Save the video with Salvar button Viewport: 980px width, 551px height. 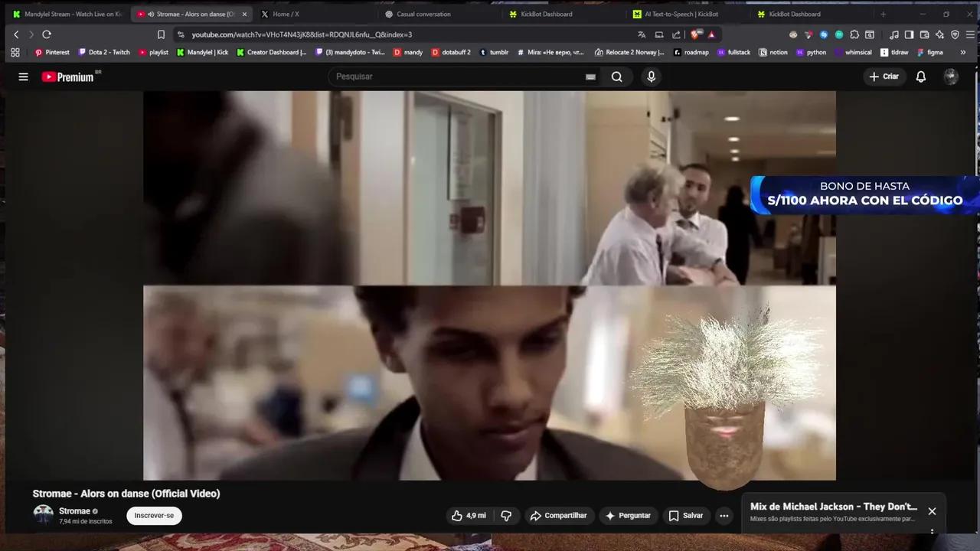tap(686, 516)
